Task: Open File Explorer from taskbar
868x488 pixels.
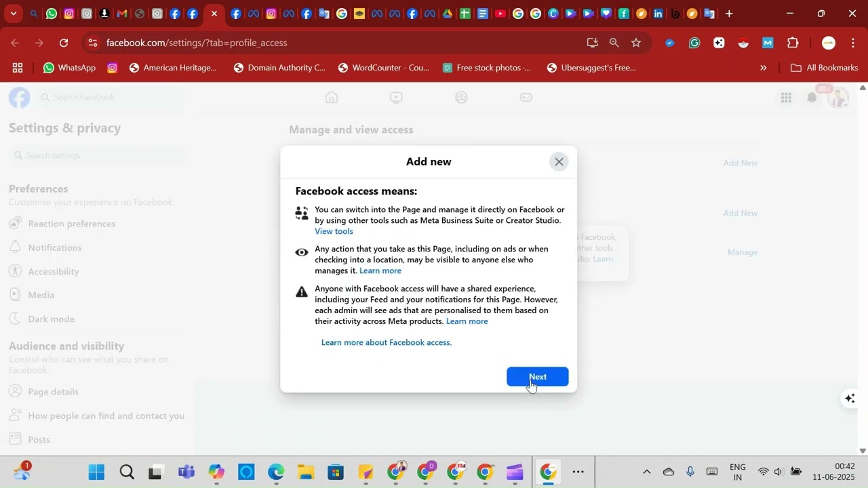Action: [x=306, y=472]
